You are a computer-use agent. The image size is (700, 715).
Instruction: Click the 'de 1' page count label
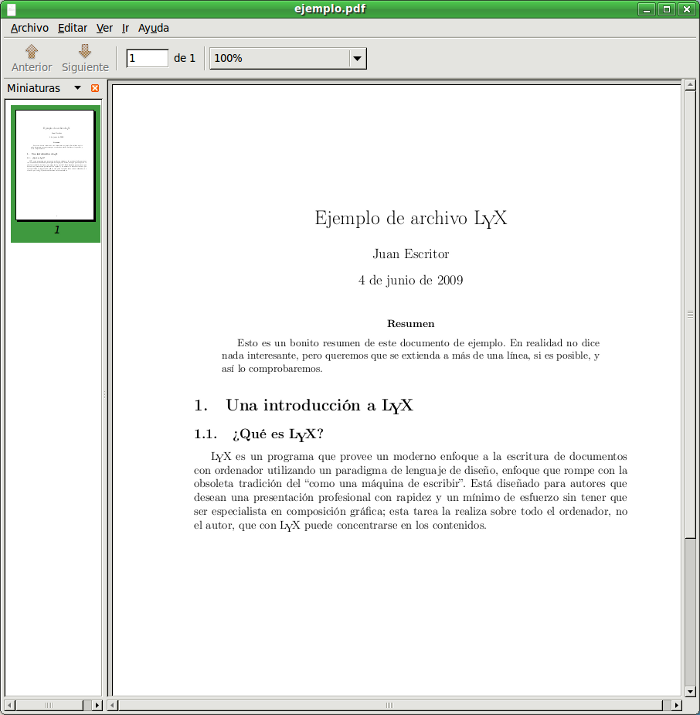(x=184, y=58)
